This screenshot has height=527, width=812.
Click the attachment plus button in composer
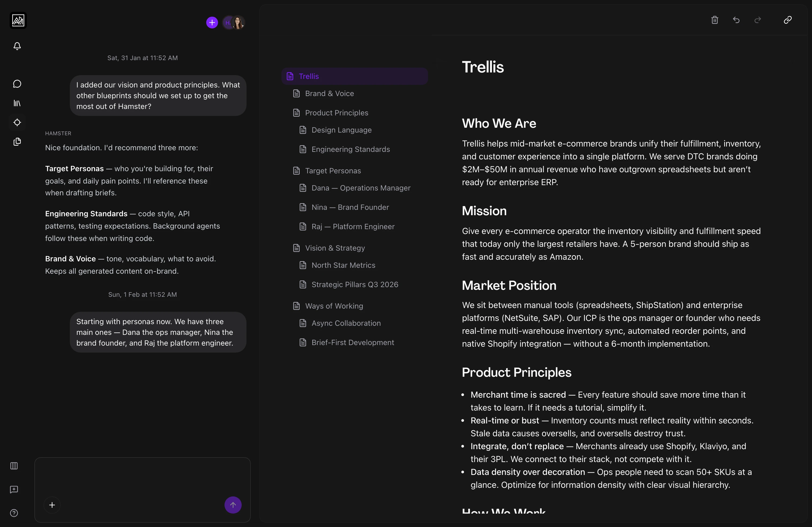tap(52, 505)
